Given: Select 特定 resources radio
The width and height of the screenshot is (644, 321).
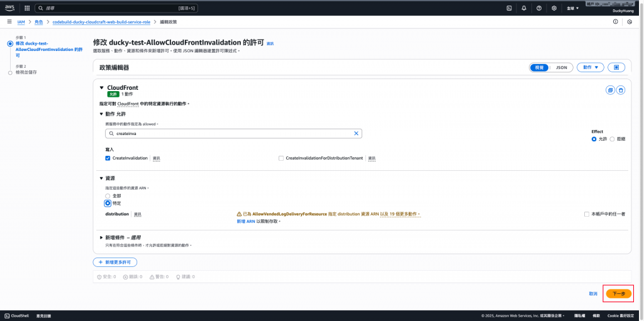Looking at the screenshot, I should 108,203.
